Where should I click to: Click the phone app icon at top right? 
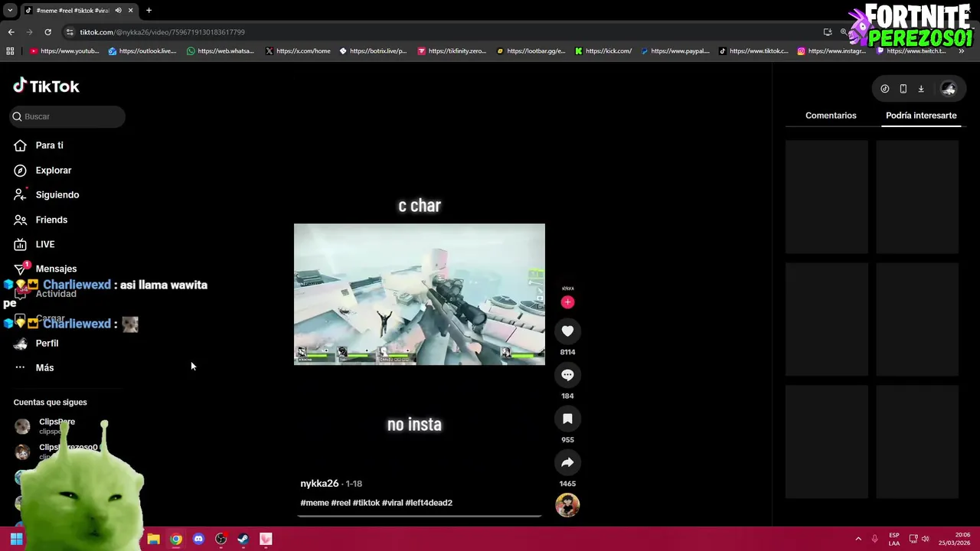coord(903,89)
